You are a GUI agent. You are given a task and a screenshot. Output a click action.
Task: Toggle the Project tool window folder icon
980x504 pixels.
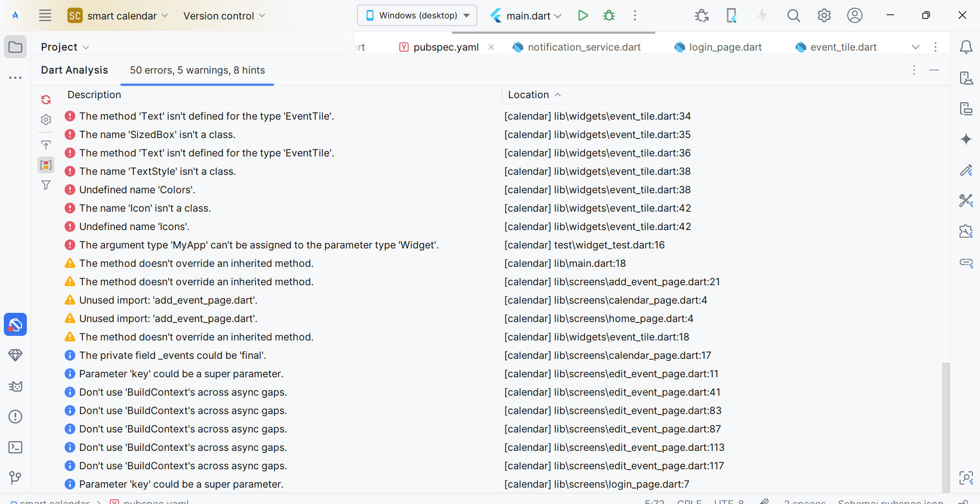(x=15, y=47)
